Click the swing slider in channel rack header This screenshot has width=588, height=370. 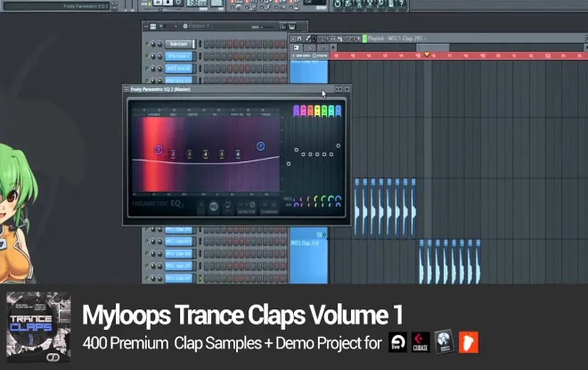263,27
